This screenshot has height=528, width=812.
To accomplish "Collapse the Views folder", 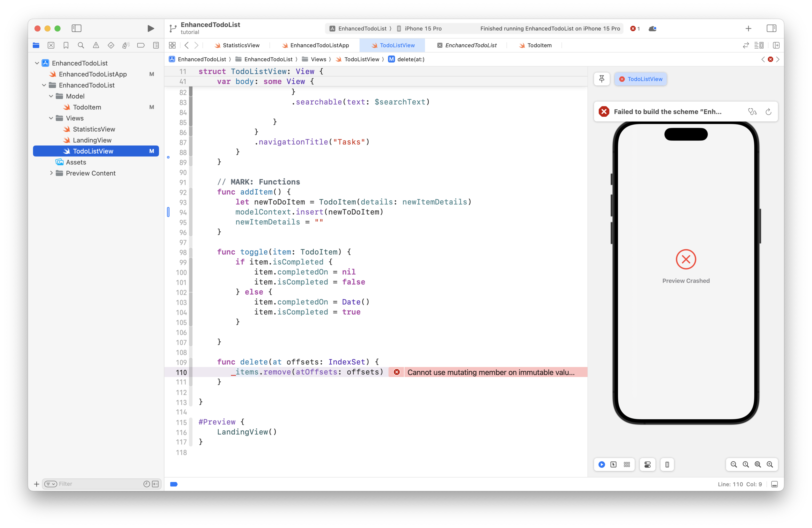I will [51, 118].
